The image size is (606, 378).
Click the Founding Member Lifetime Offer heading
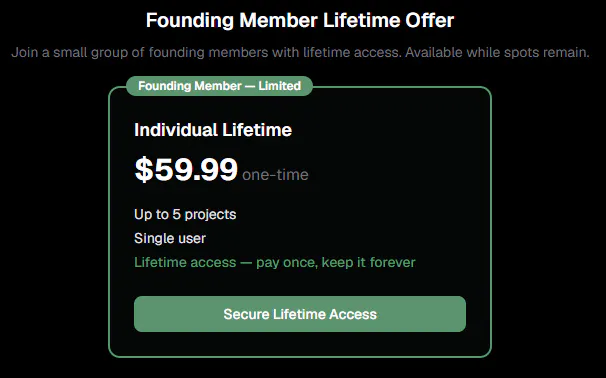[x=300, y=20]
